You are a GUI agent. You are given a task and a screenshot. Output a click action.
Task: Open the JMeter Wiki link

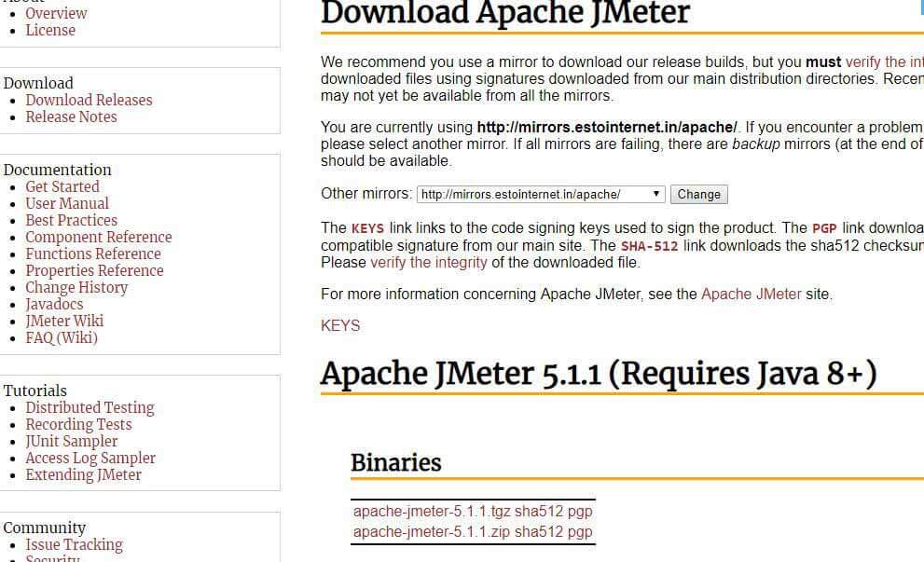64,321
